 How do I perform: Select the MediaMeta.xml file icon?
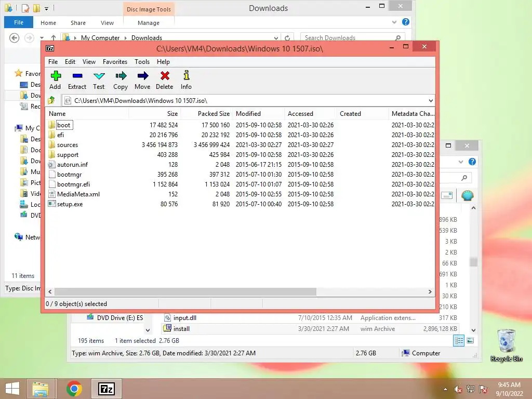tap(51, 194)
